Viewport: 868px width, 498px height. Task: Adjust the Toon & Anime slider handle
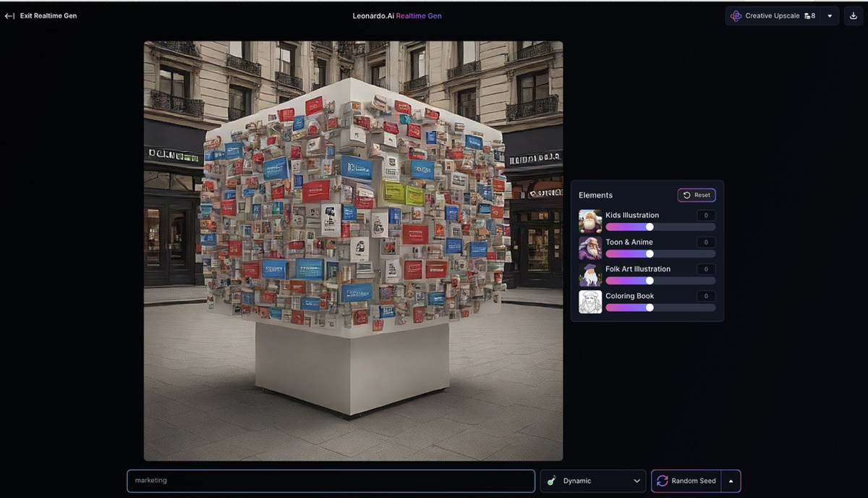point(650,253)
